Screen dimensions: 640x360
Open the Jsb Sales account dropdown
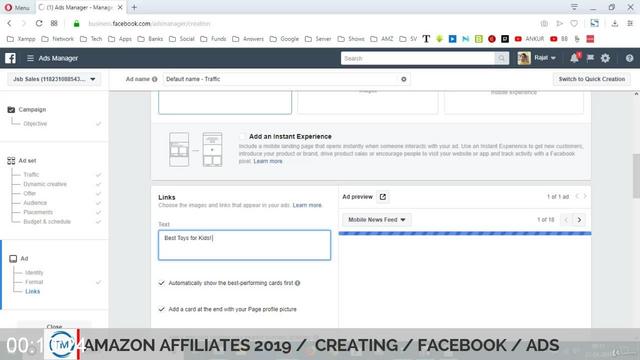pos(54,79)
